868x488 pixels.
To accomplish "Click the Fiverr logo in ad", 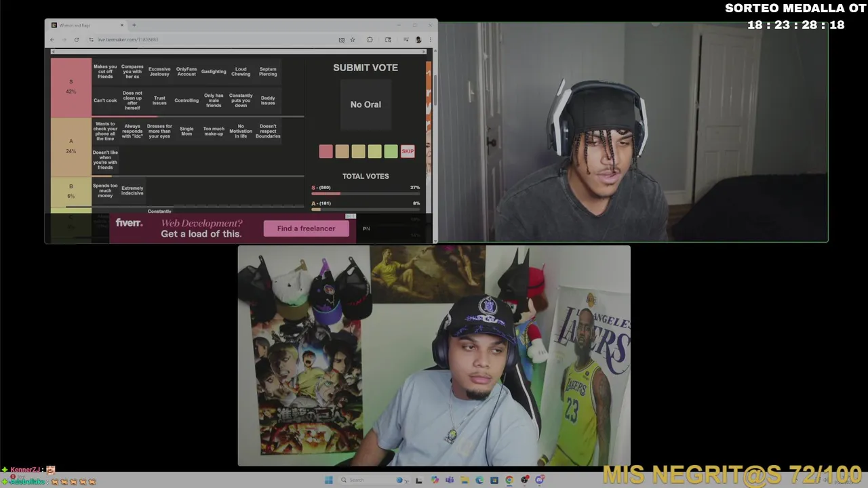I will click(129, 223).
